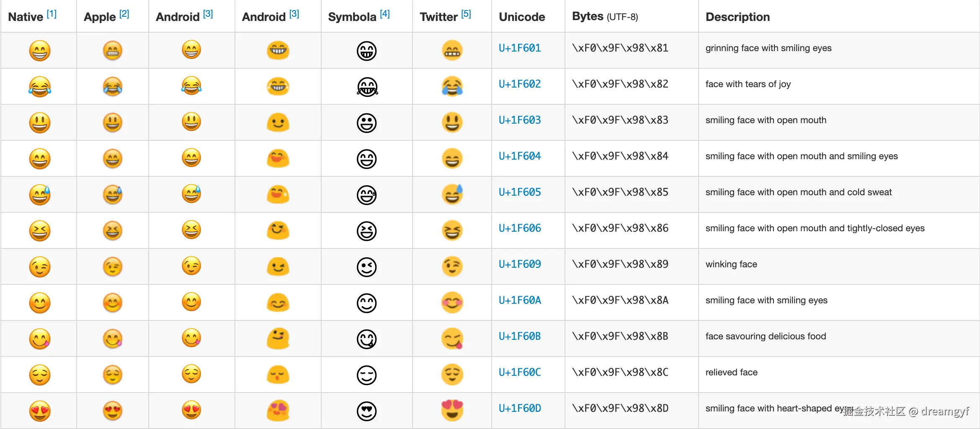Click footnote reference [2] beside Apple

click(124, 14)
